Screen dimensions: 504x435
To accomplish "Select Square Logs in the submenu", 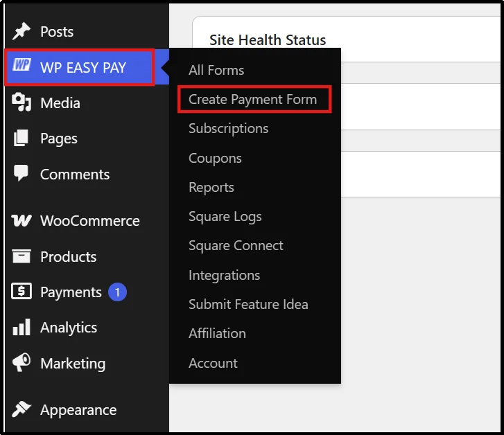I will click(225, 217).
